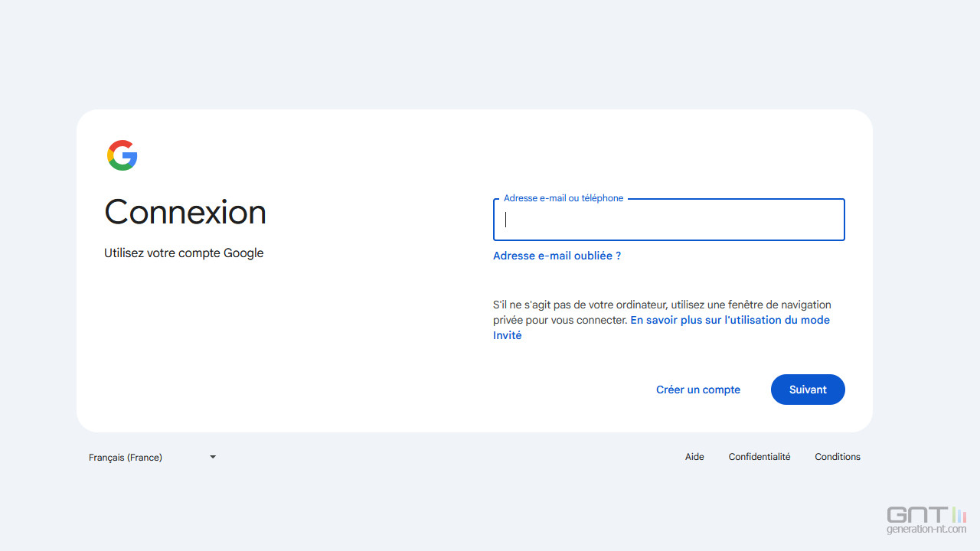Open the "Français (France)" language selector

click(126, 457)
